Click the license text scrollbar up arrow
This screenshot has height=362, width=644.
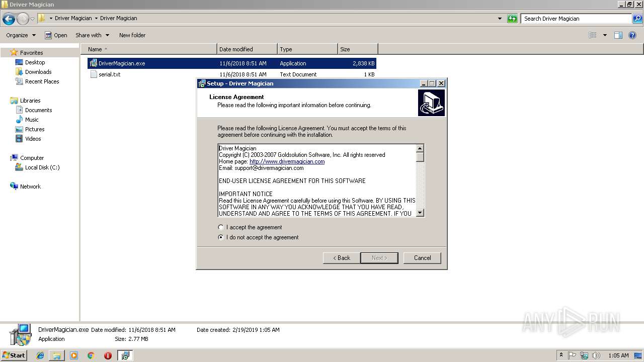coord(420,148)
